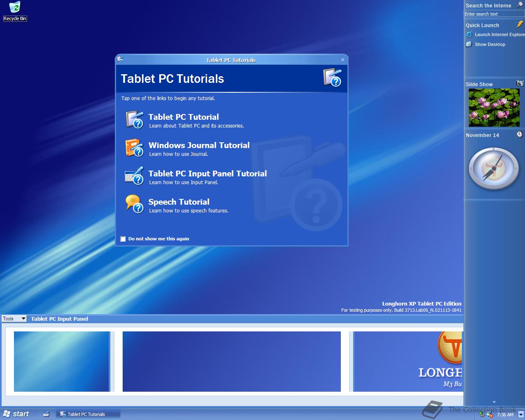
Task: Open the Tablet PC Input Panel Tutorial link
Action: [208, 173]
